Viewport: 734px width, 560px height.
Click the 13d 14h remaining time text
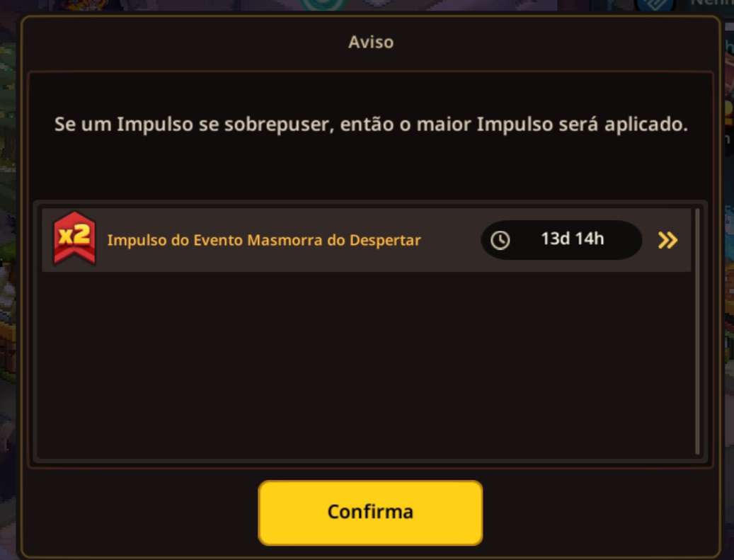[x=573, y=239]
